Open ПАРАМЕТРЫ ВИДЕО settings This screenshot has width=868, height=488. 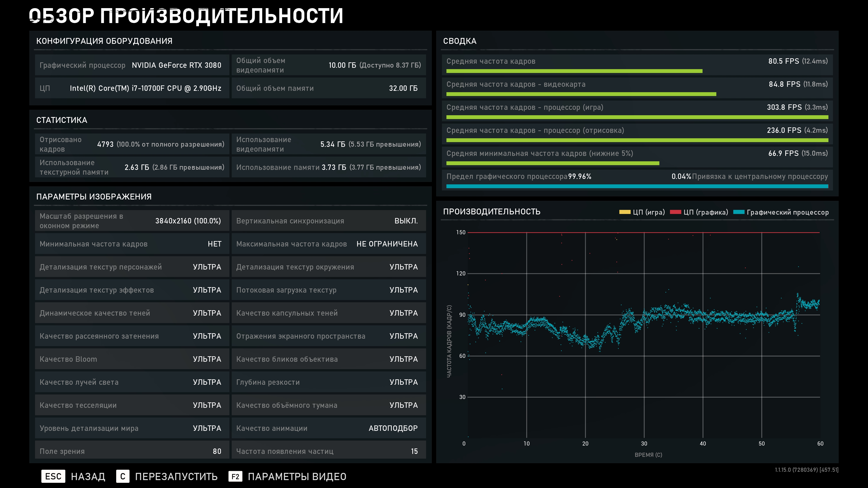[297, 476]
